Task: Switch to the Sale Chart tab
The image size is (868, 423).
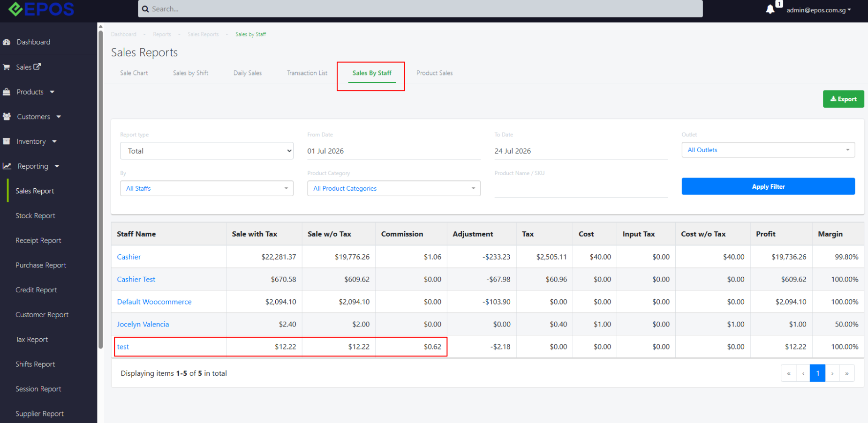Action: pyautogui.click(x=134, y=73)
